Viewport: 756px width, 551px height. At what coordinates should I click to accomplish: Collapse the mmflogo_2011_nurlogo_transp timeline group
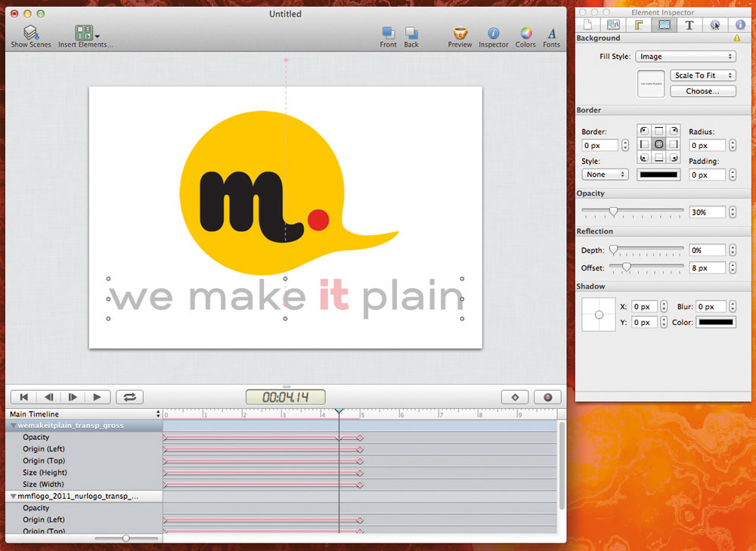click(x=13, y=496)
